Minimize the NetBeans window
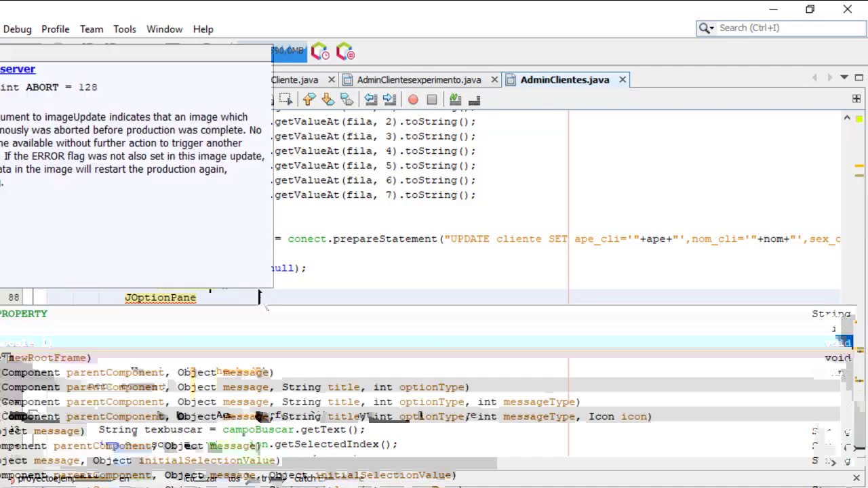The width and height of the screenshot is (868, 488). (x=774, y=9)
